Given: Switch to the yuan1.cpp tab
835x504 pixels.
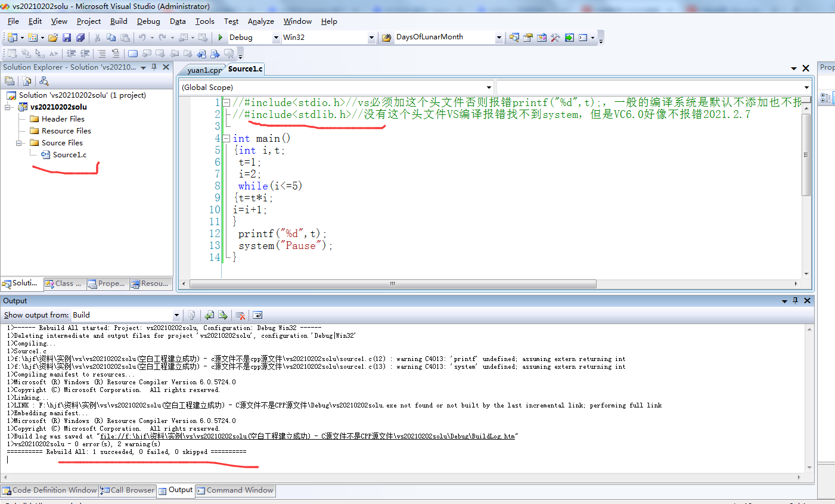Looking at the screenshot, I should 201,69.
